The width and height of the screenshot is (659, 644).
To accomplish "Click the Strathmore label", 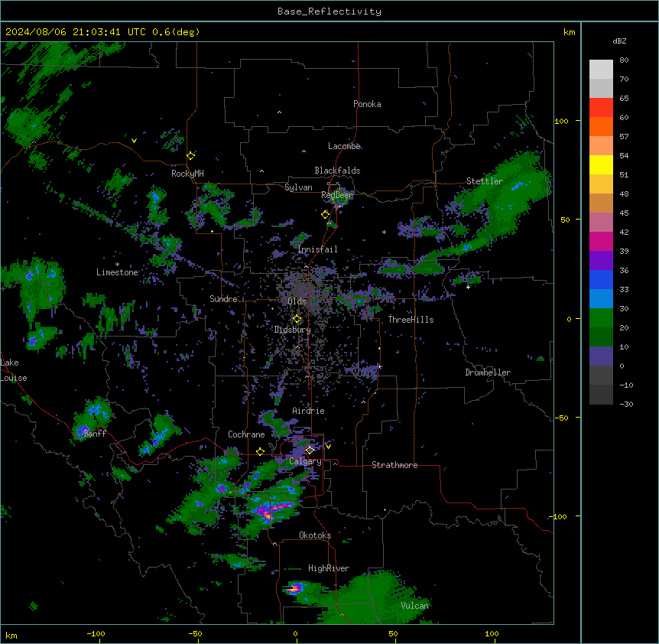I will [x=394, y=465].
